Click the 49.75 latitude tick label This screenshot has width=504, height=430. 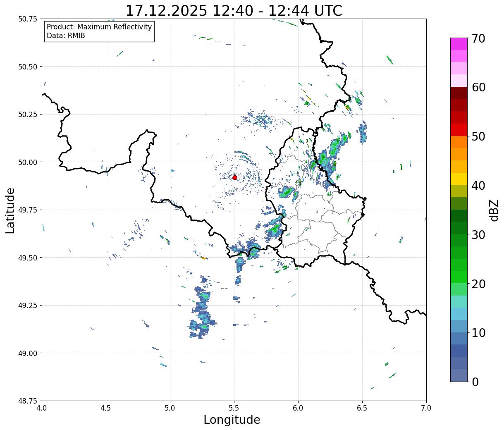click(28, 210)
